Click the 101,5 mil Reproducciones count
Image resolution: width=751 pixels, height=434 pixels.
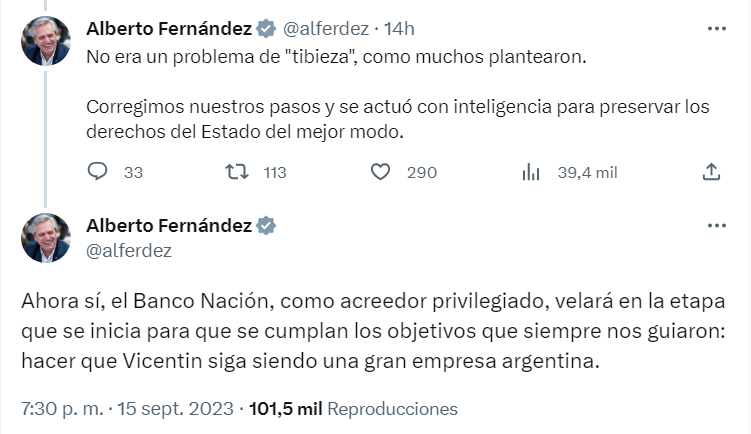pos(353,409)
